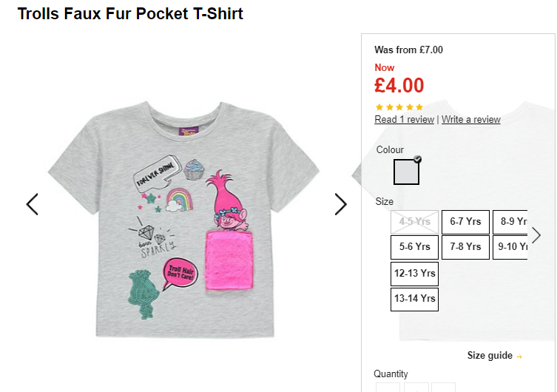This screenshot has width=557, height=392.
Task: Click the five-star rating icons
Action: click(x=399, y=107)
